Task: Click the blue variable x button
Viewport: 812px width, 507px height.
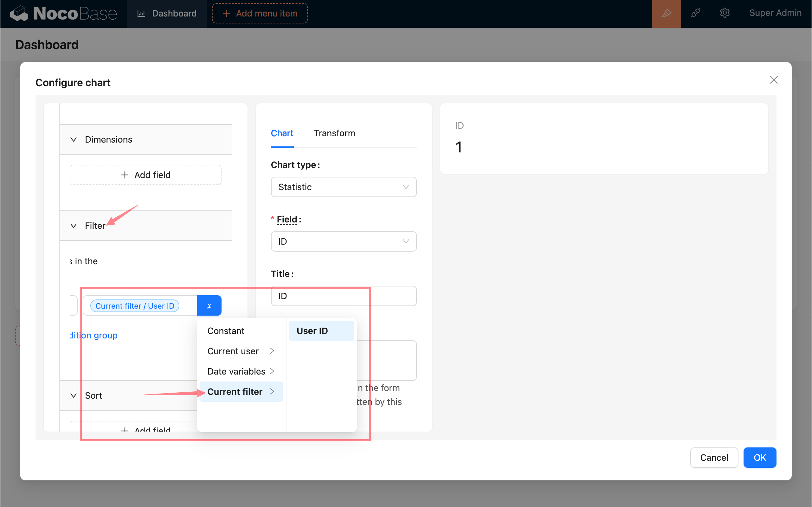Action: point(209,305)
